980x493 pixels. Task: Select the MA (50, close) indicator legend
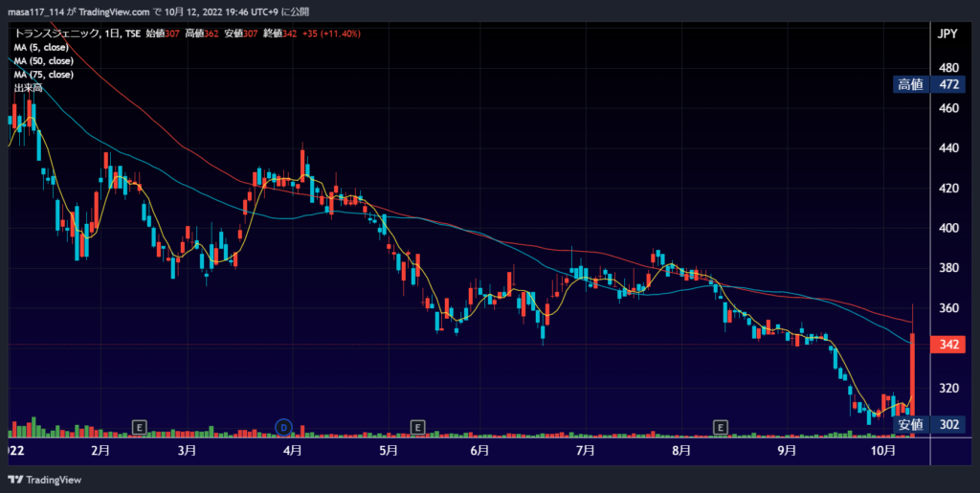[44, 61]
